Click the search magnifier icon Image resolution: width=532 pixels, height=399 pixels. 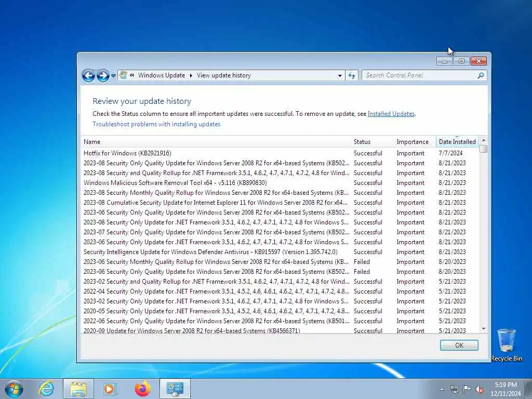click(x=481, y=75)
